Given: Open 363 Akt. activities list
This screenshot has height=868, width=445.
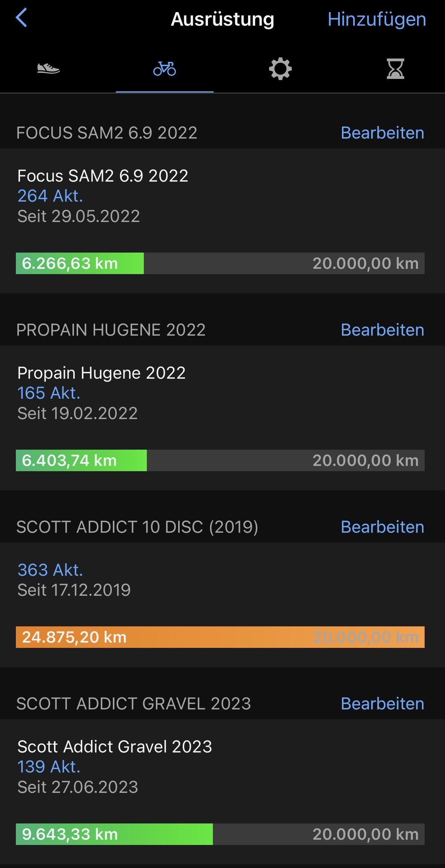Looking at the screenshot, I should tap(50, 570).
